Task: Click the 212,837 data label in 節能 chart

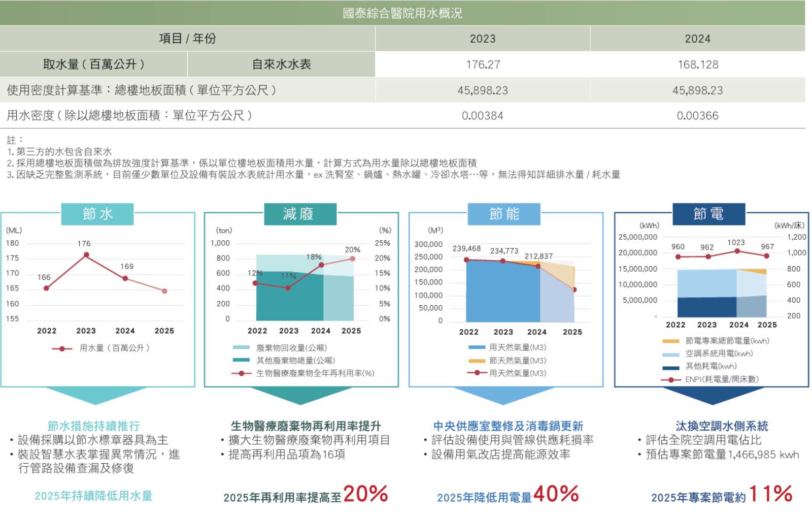Action: 539,256
